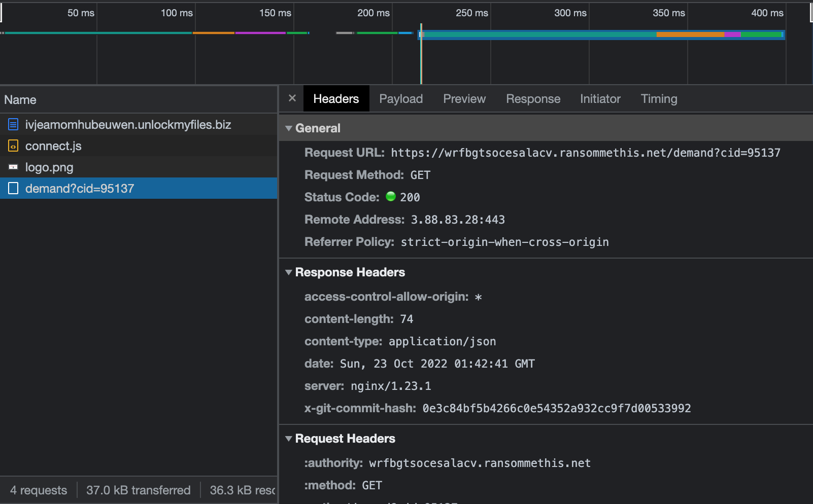Open the Payload tab
This screenshot has width=813, height=504.
click(401, 99)
